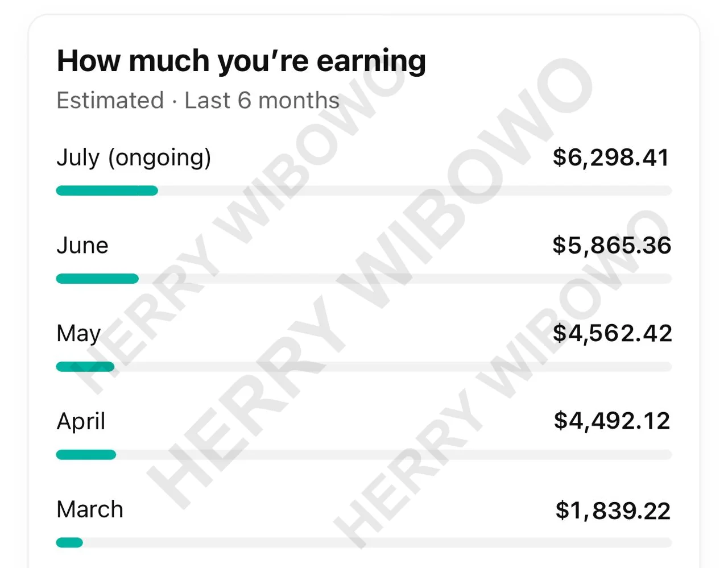This screenshot has height=568, width=728.
Task: Click the teal filled part of July's bar
Action: [x=107, y=191]
